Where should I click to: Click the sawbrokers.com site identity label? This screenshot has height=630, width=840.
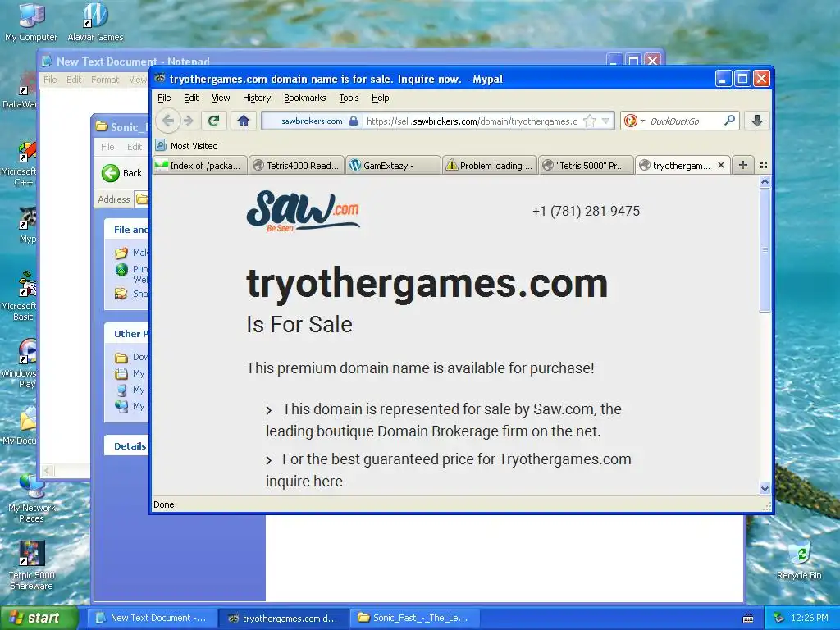point(312,121)
